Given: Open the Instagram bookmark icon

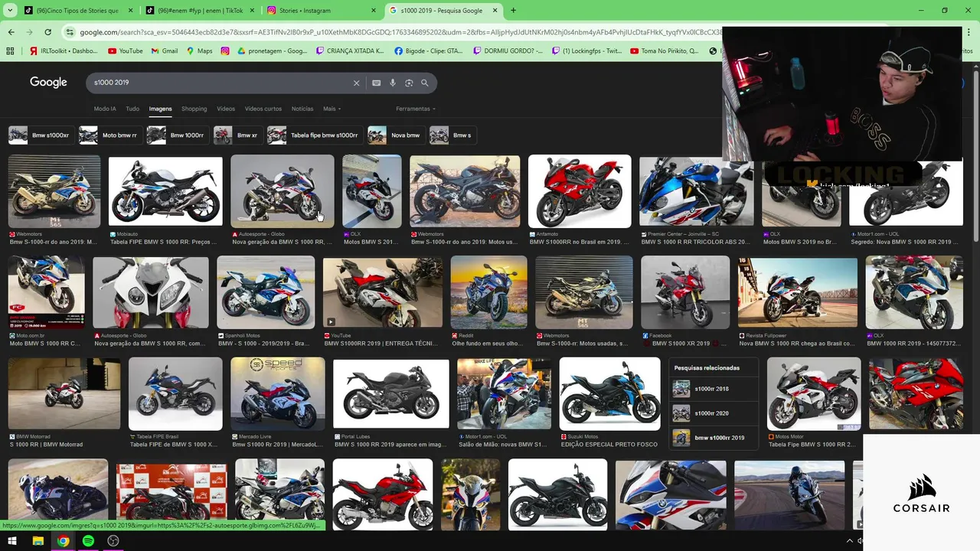Looking at the screenshot, I should point(225,51).
